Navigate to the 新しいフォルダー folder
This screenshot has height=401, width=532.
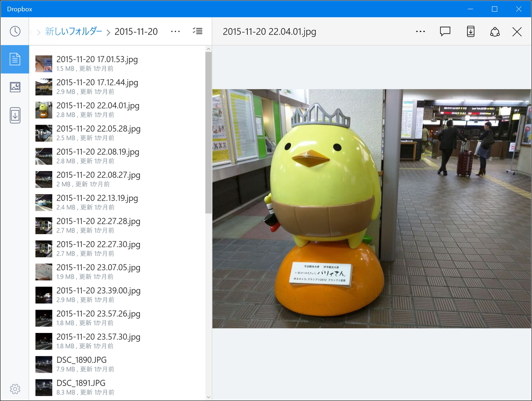pos(73,31)
